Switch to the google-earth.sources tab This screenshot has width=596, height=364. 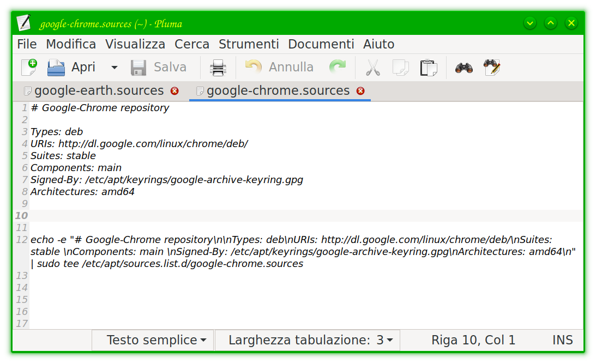coord(99,91)
